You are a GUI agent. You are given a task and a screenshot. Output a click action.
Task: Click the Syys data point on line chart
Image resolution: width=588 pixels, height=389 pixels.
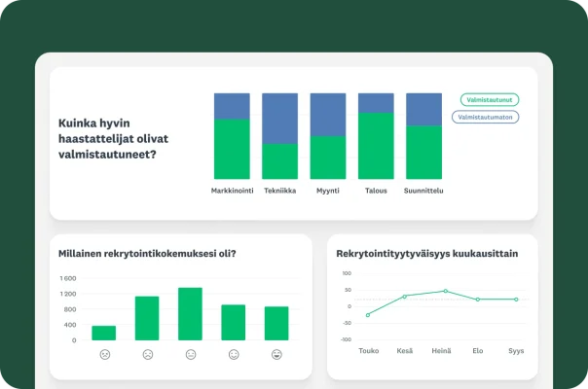(516, 300)
